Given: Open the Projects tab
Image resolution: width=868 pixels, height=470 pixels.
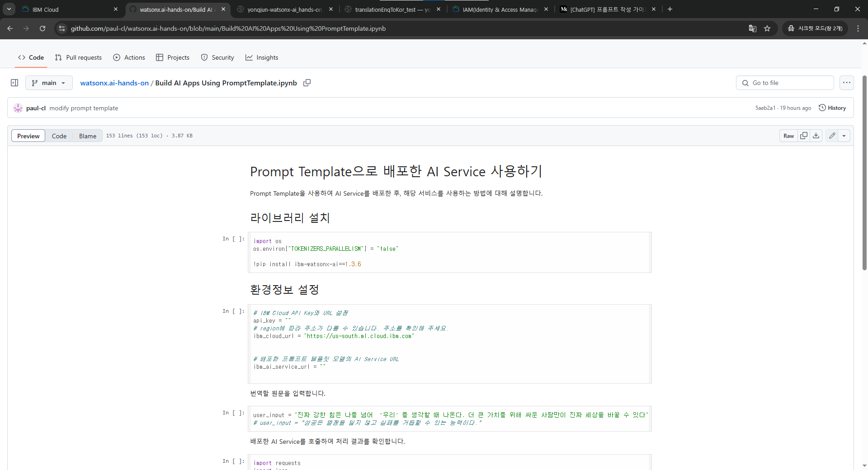Looking at the screenshot, I should [173, 57].
